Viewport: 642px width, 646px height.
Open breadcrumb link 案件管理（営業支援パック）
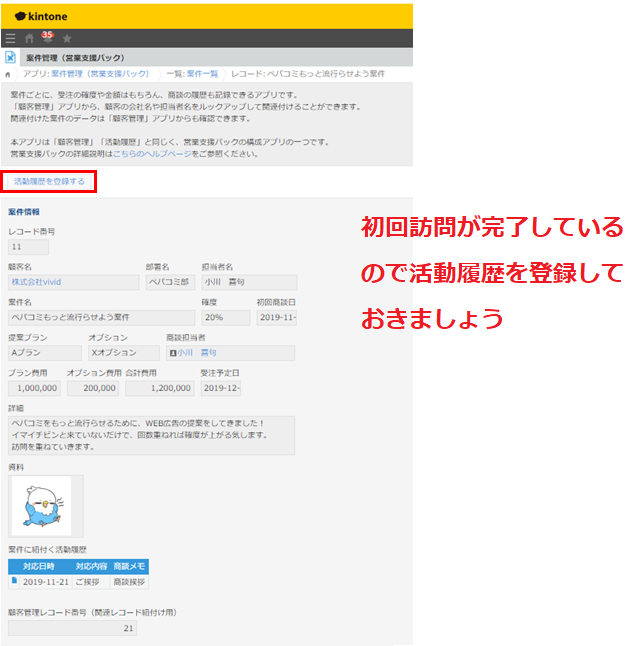pos(100,74)
